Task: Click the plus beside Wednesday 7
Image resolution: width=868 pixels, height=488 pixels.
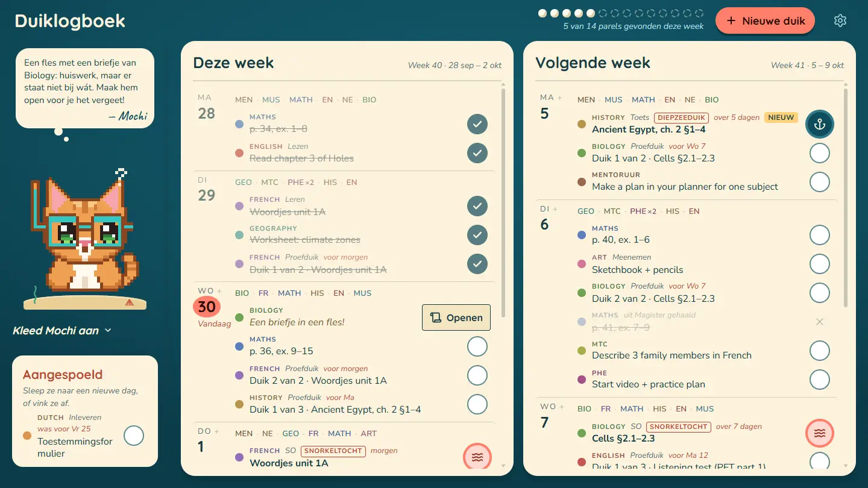Action: click(561, 407)
